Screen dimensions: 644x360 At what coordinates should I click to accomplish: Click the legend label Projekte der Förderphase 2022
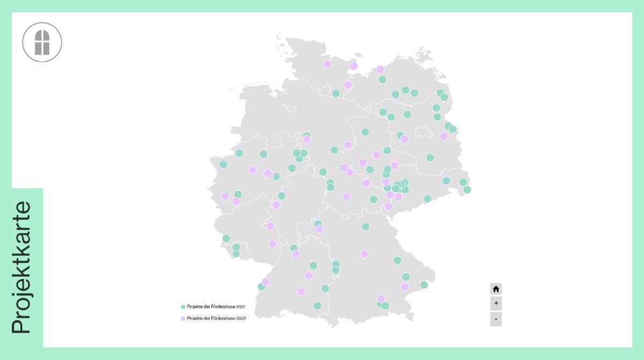click(x=216, y=318)
